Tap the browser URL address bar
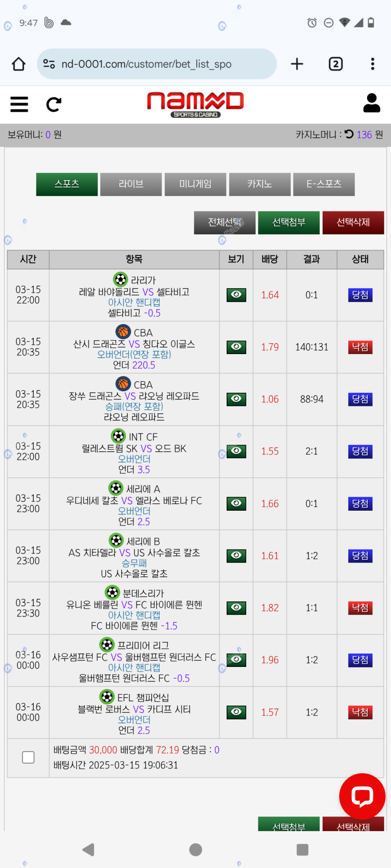The width and height of the screenshot is (391, 868). [157, 64]
